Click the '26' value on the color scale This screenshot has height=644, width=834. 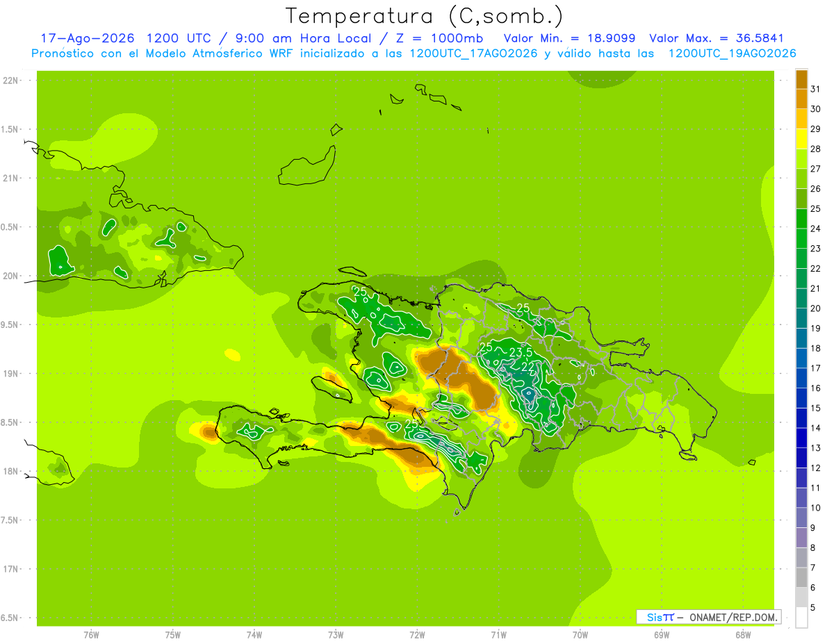(815, 188)
